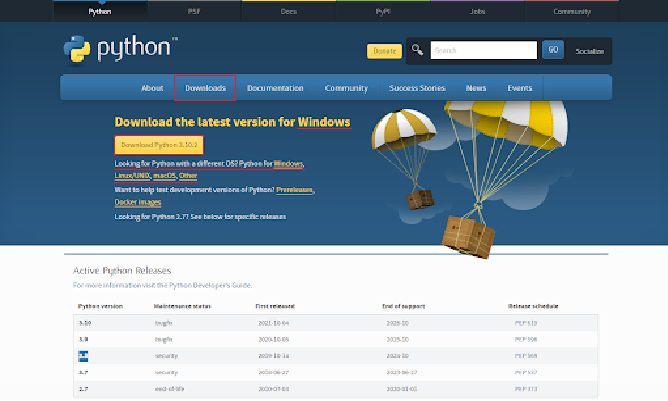Expand the About navigation menu

tap(152, 88)
